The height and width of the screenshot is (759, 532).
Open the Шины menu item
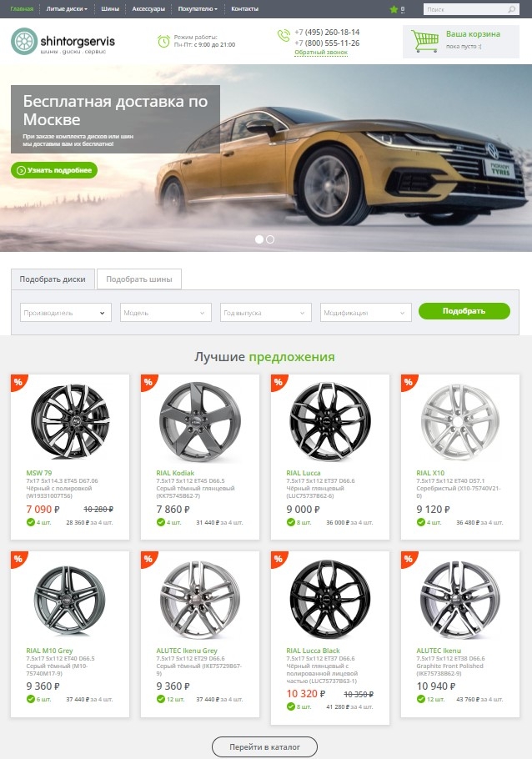click(110, 8)
